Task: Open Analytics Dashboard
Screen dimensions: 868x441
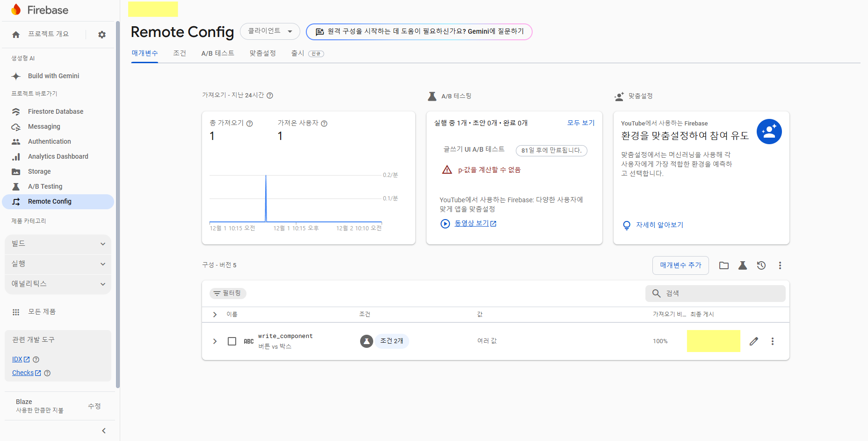Action: 58,156
